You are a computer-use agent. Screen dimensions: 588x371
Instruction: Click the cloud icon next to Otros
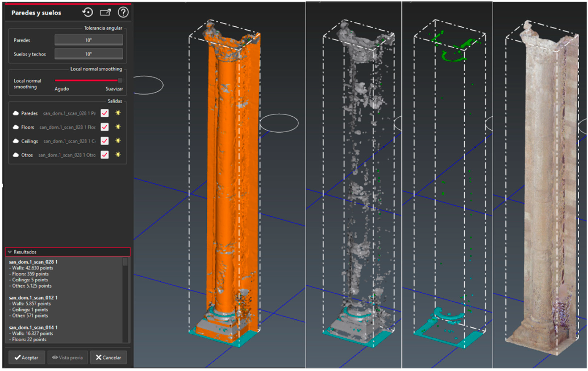16,155
